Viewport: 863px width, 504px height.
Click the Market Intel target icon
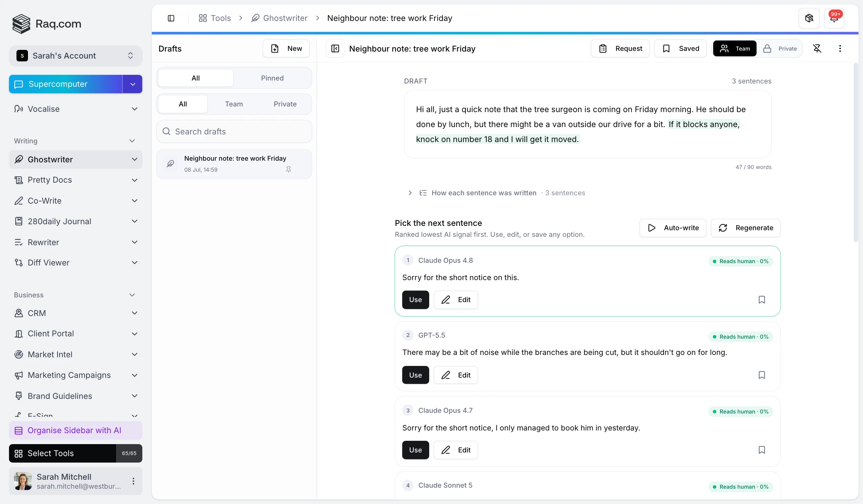pos(19,355)
